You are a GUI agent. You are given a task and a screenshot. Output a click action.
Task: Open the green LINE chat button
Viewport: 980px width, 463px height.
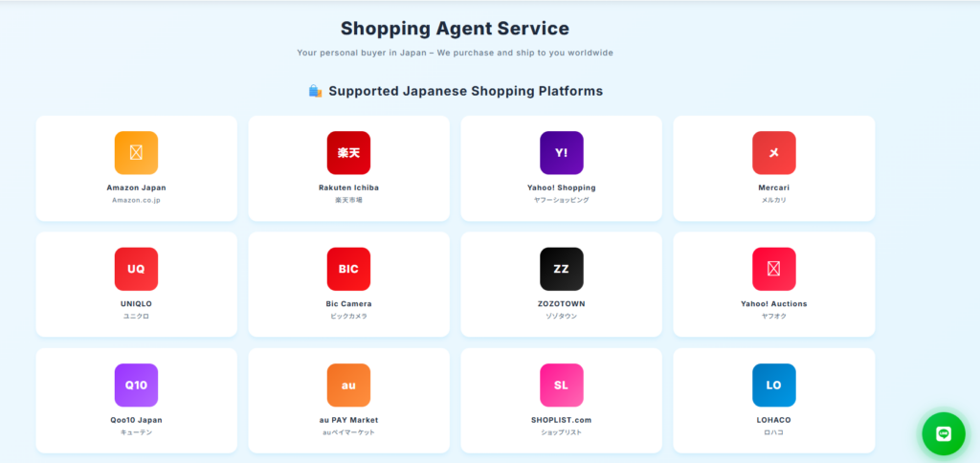point(944,433)
